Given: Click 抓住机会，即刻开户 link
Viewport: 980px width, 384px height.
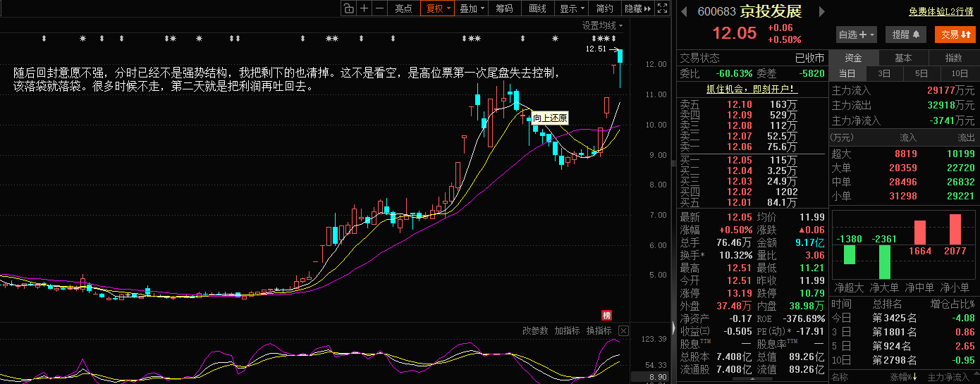Looking at the screenshot, I should tap(751, 89).
